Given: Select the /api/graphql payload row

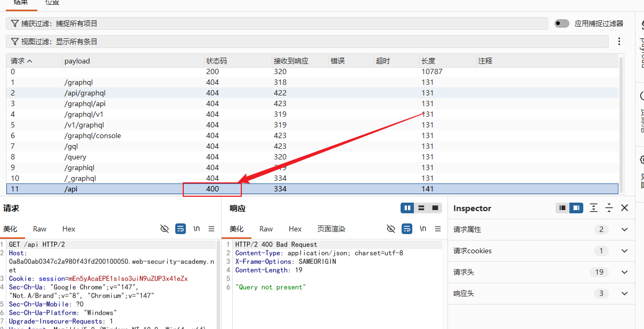Looking at the screenshot, I should click(312, 93).
